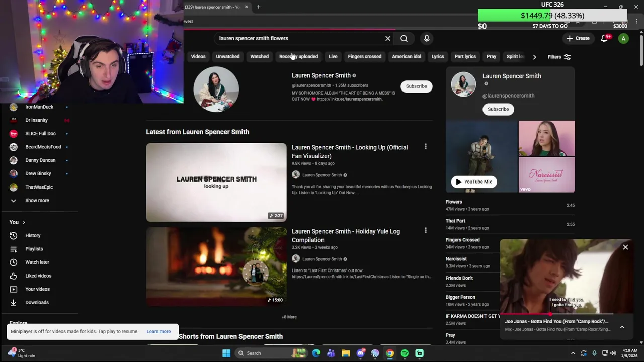Image resolution: width=644 pixels, height=362 pixels.
Task: Open the Holiday Yule Log thumbnail
Action: pyautogui.click(x=216, y=266)
